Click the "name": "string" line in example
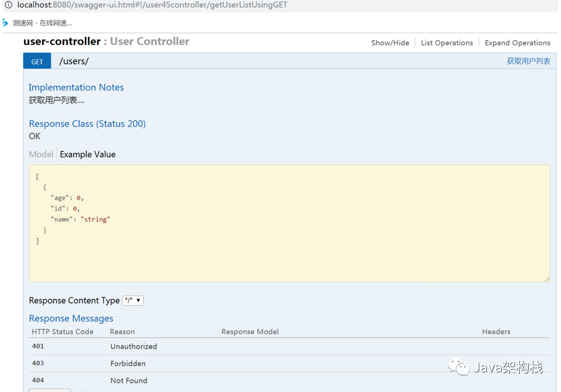The width and height of the screenshot is (561, 392). tap(80, 219)
